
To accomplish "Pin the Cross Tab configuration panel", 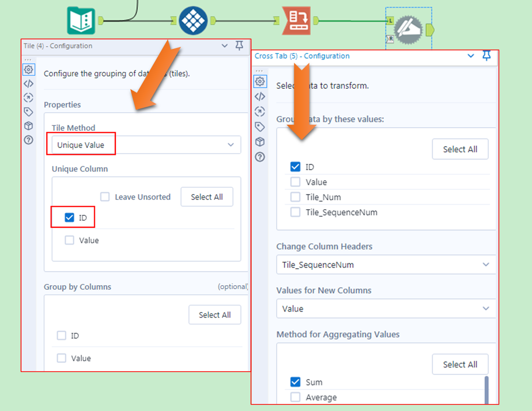I will (487, 56).
